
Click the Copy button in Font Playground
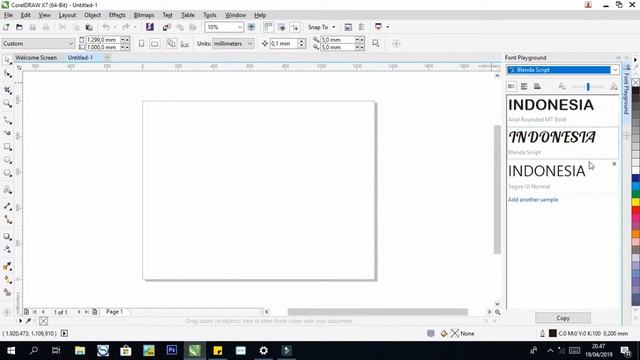pyautogui.click(x=562, y=318)
